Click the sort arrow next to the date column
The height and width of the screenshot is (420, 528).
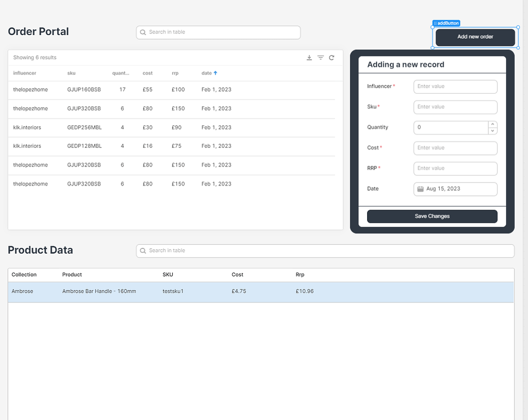coord(217,73)
